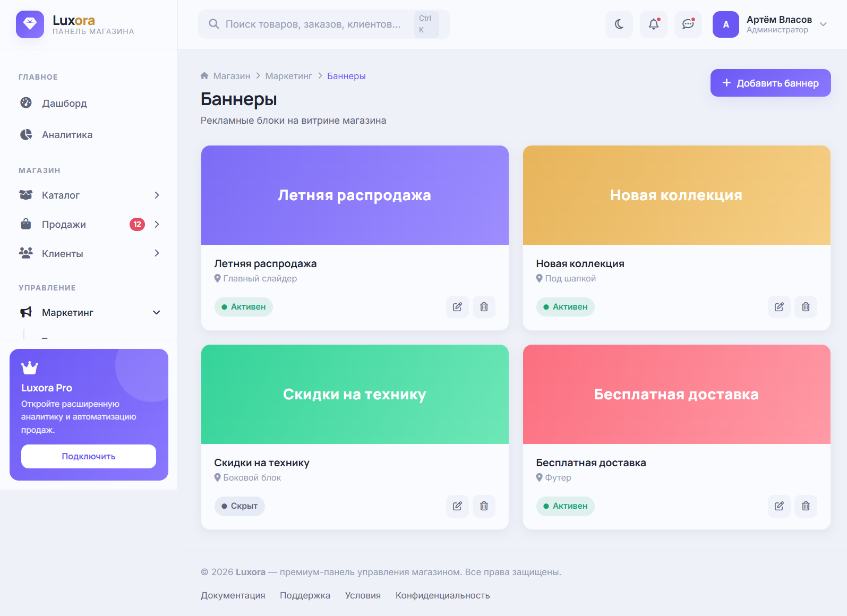Click the Дашборд palette icon
Screen dimensions: 847x616
tap(26, 102)
